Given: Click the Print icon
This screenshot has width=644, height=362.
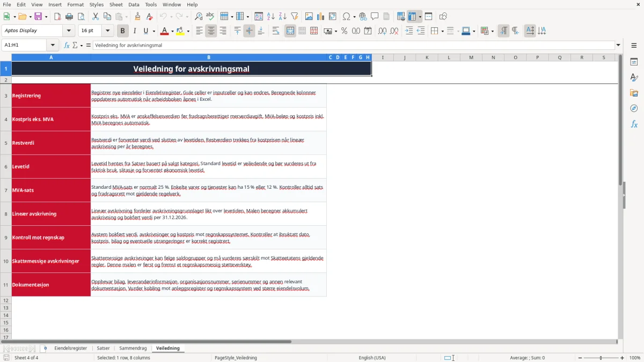Looking at the screenshot, I should pyautogui.click(x=69, y=17).
